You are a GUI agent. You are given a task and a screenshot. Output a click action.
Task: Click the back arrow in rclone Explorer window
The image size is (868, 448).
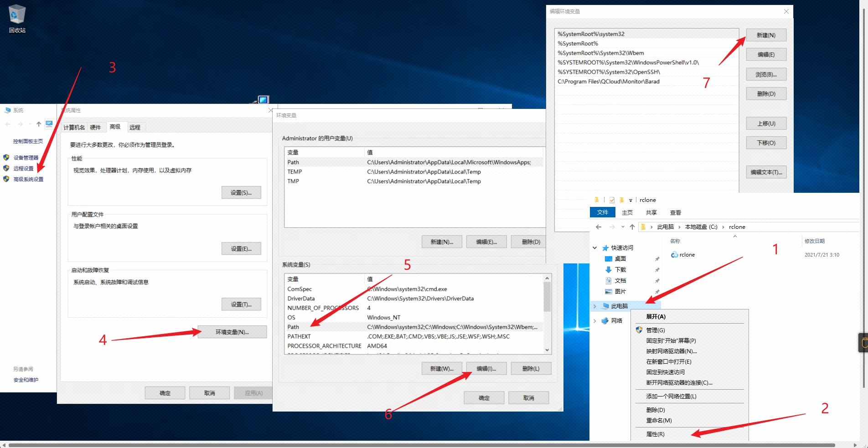pyautogui.click(x=599, y=227)
